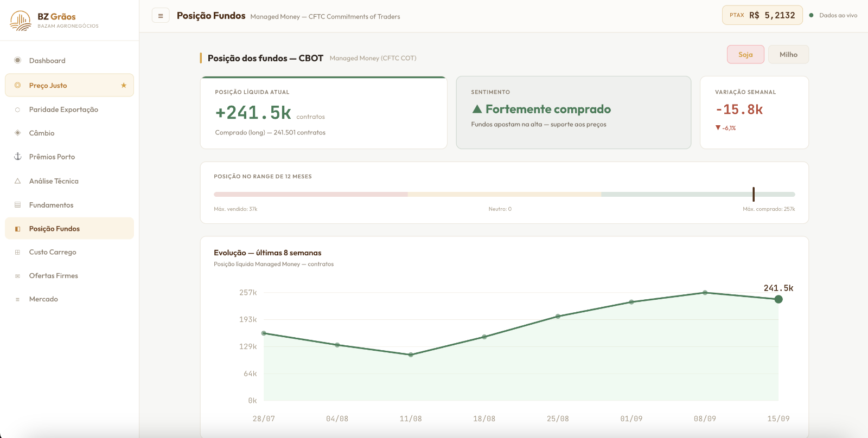Open the Custo Carrego page link
868x438 pixels.
[x=69, y=252]
